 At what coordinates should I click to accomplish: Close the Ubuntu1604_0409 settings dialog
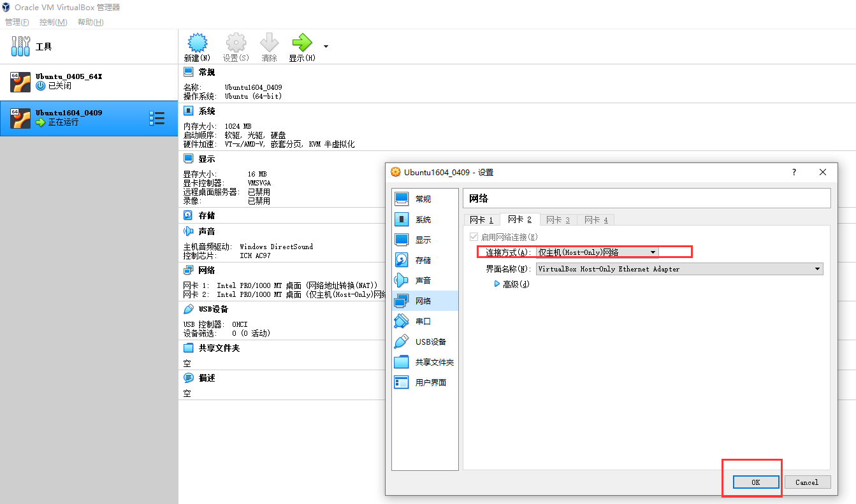(x=823, y=172)
